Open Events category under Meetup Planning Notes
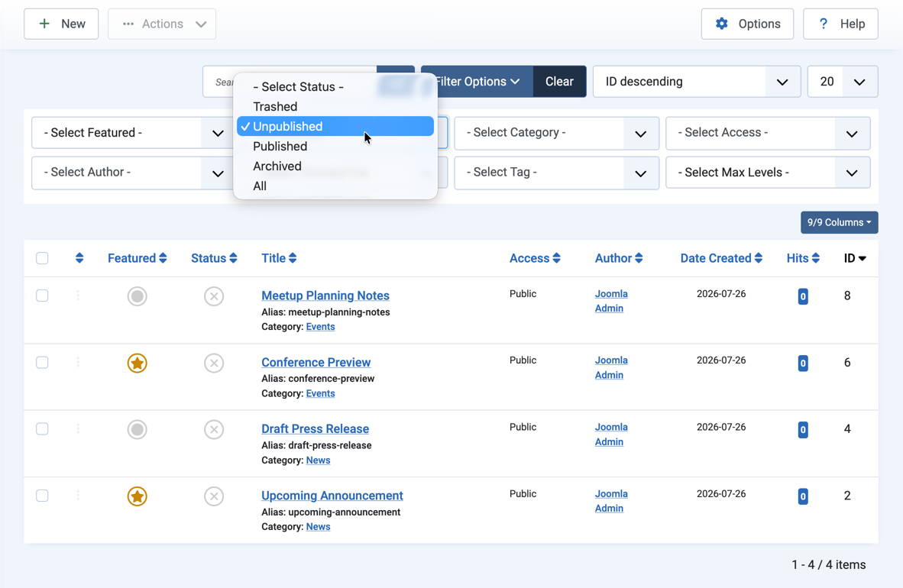 pyautogui.click(x=320, y=327)
